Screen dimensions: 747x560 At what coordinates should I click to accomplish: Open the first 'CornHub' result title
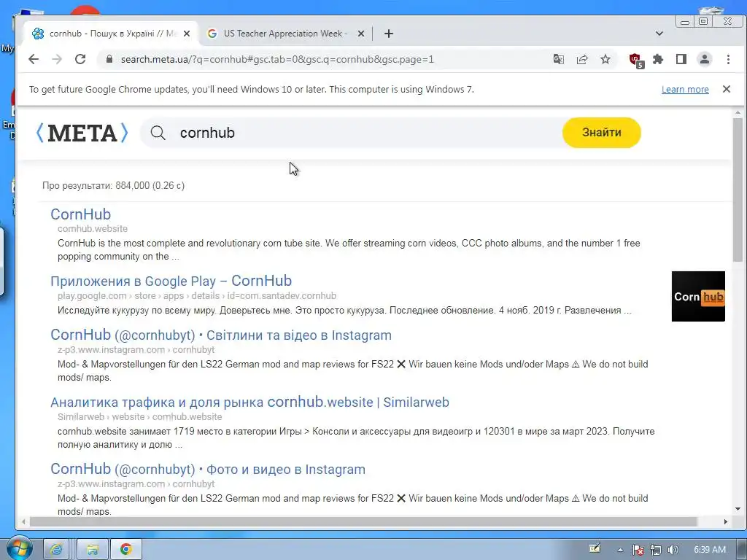point(80,214)
